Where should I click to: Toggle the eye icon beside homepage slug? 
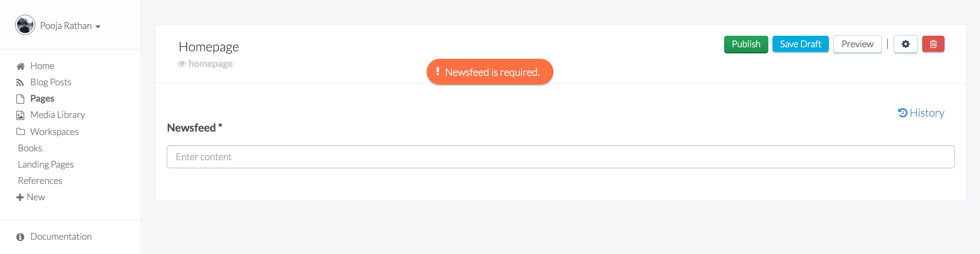(x=182, y=64)
